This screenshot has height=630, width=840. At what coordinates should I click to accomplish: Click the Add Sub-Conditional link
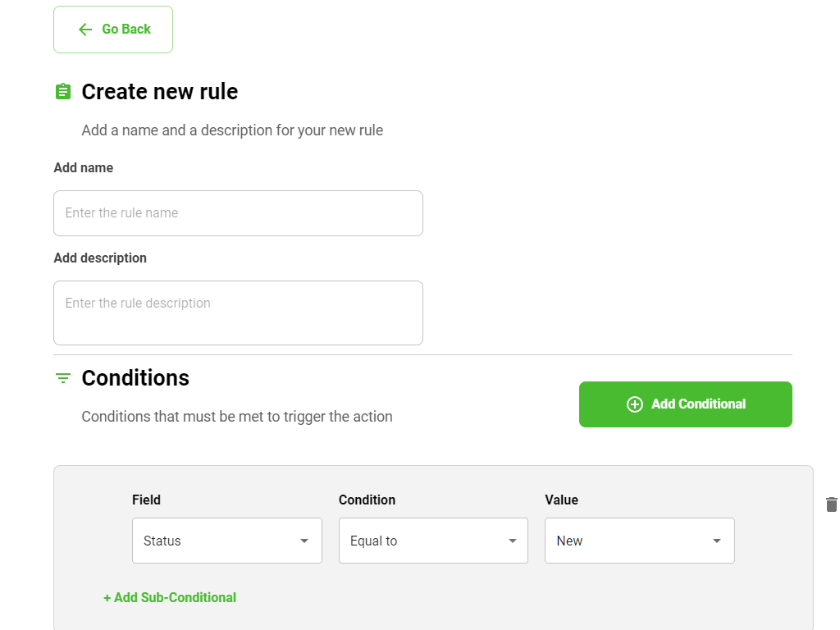tap(170, 597)
